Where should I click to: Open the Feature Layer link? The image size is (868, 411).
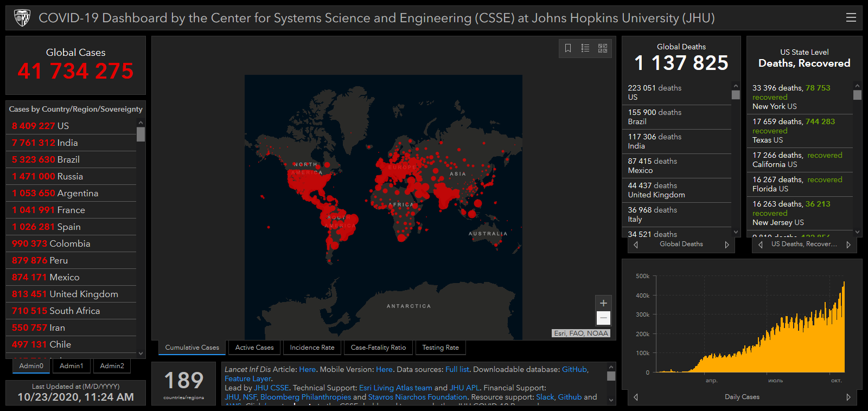[247, 378]
